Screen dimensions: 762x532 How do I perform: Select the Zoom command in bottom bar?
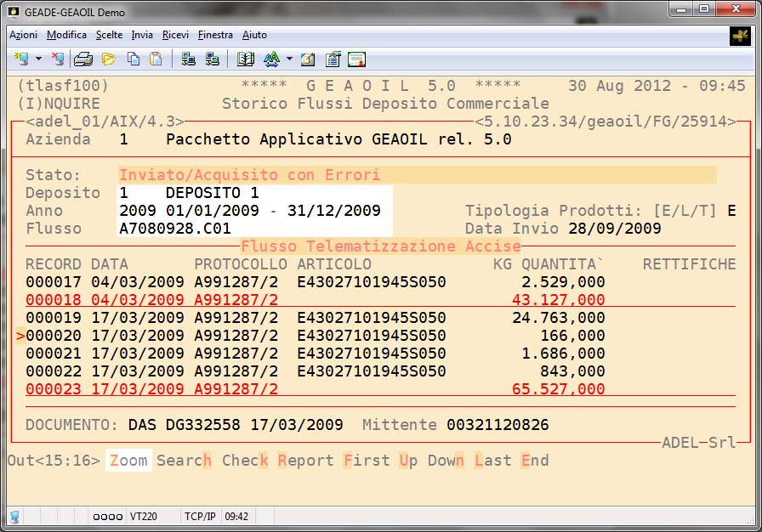pyautogui.click(x=128, y=461)
